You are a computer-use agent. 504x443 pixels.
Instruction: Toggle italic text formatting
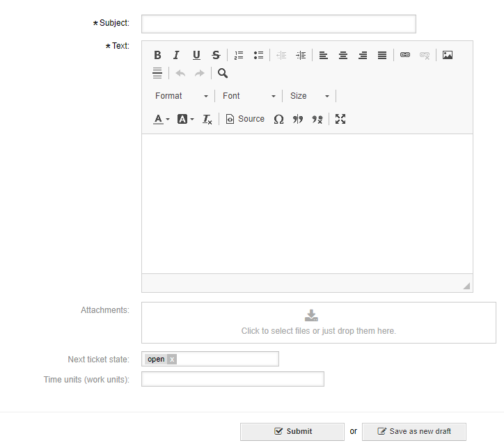click(177, 55)
